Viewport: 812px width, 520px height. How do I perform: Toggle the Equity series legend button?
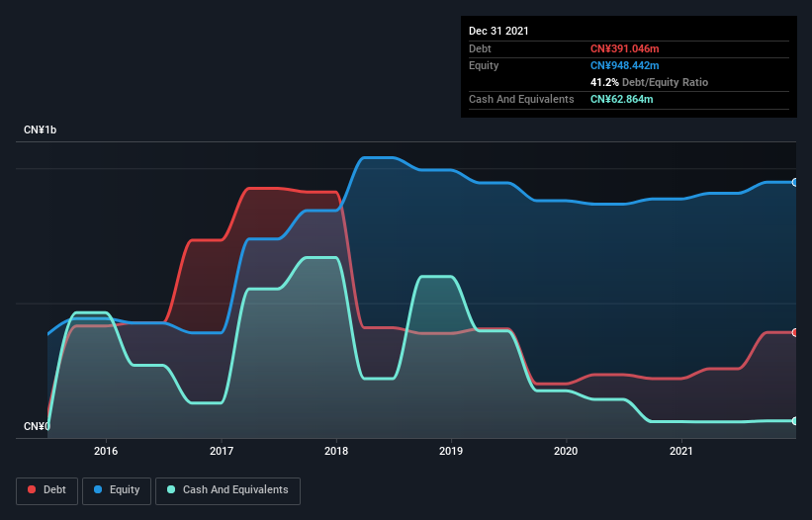(x=117, y=490)
